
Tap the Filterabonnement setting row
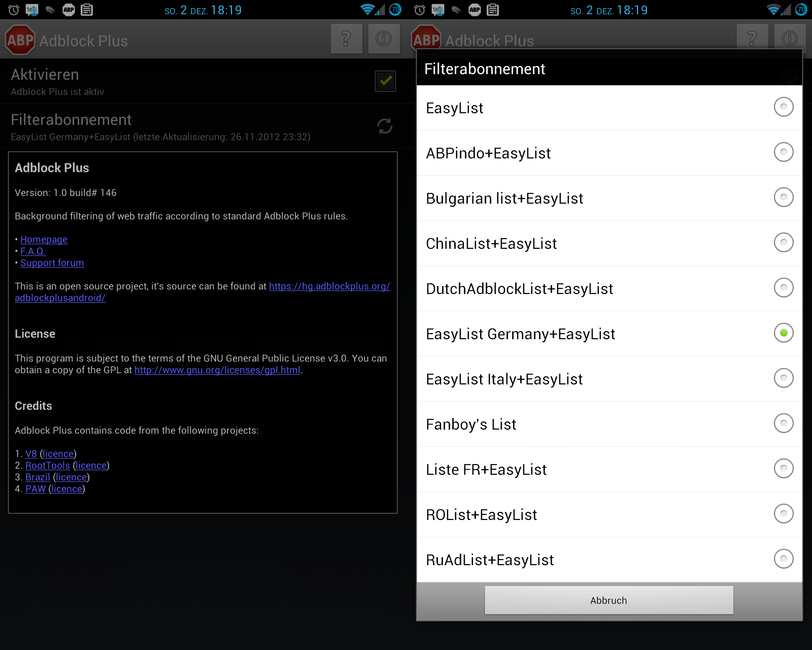(x=203, y=126)
